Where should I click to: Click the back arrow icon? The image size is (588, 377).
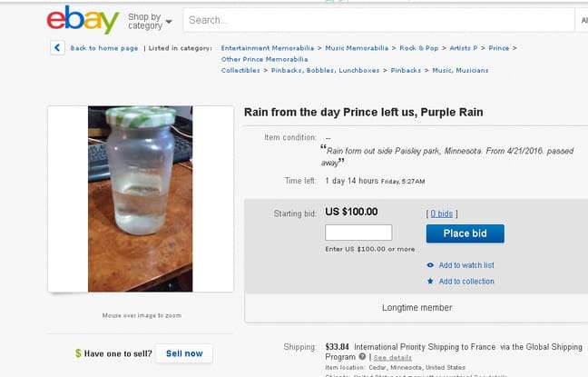tap(57, 47)
